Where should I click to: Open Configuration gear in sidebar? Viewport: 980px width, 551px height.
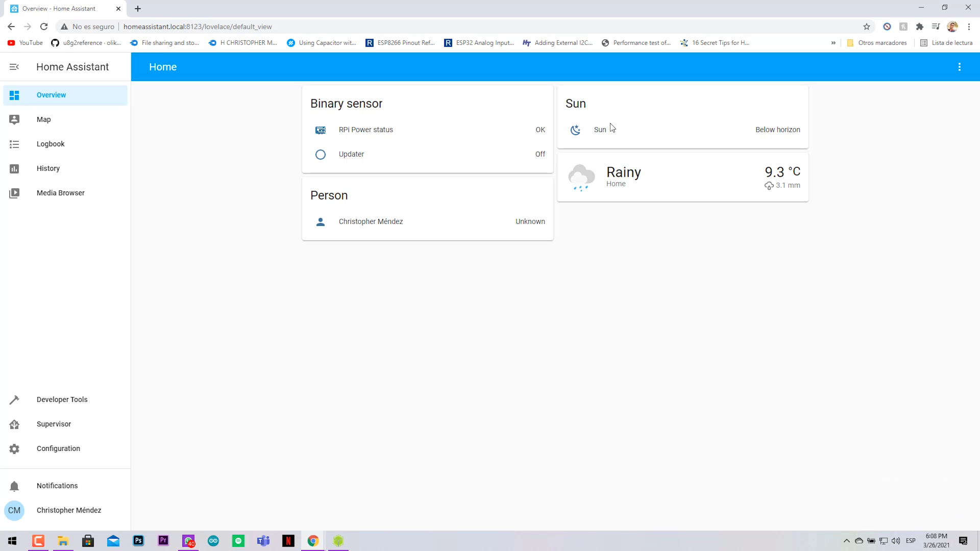(x=14, y=449)
